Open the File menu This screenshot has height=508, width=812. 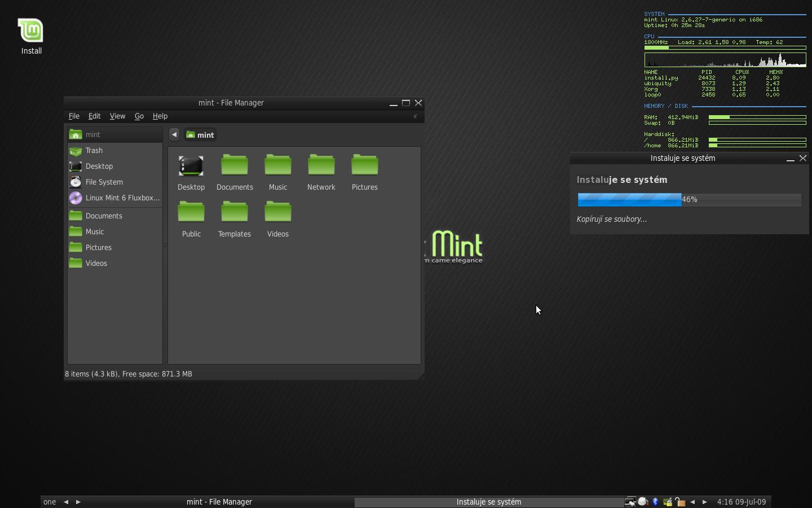pyautogui.click(x=74, y=116)
